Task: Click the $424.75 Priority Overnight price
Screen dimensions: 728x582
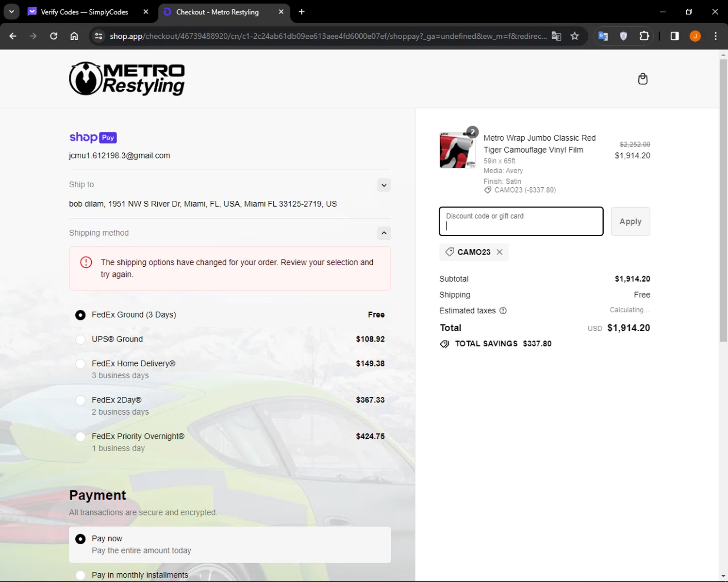Action: click(x=370, y=436)
